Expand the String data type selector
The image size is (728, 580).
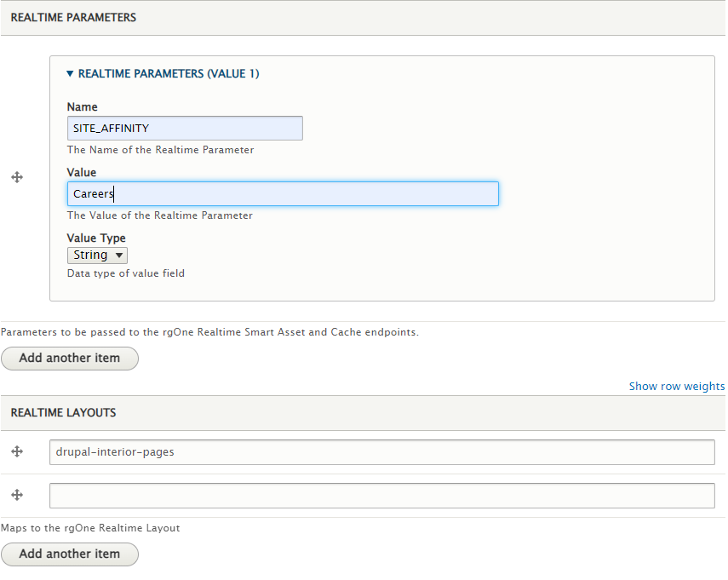(x=97, y=255)
